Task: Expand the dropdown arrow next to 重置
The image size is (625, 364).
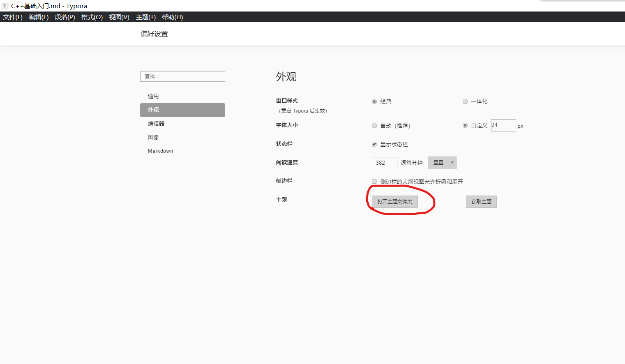Action: point(452,163)
